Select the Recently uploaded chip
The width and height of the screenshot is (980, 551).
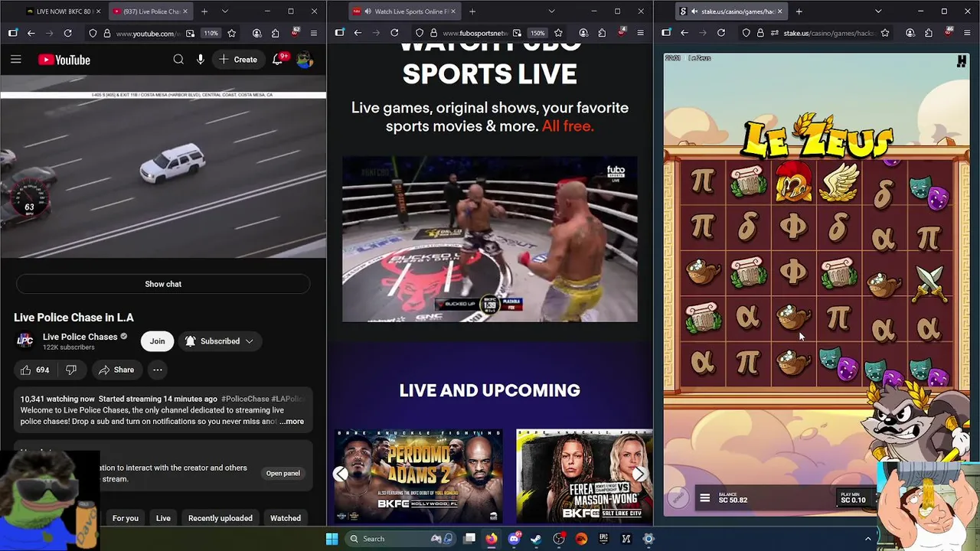220,518
